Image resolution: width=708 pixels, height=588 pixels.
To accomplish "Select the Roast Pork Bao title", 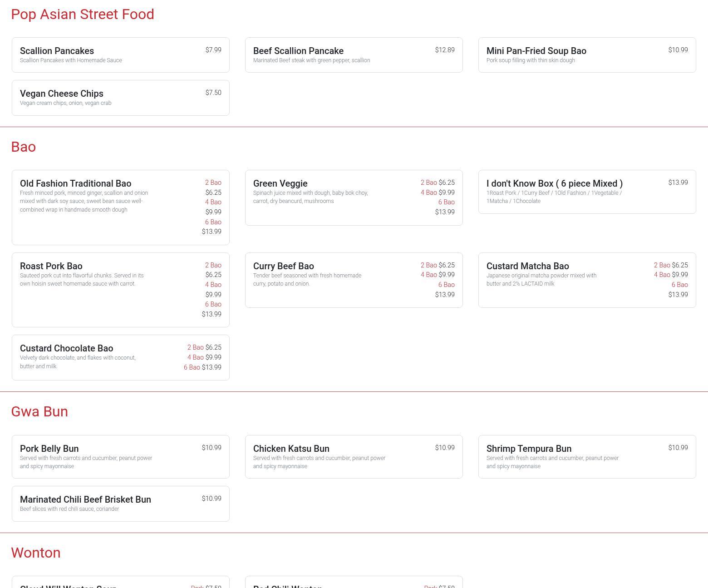I will (51, 266).
